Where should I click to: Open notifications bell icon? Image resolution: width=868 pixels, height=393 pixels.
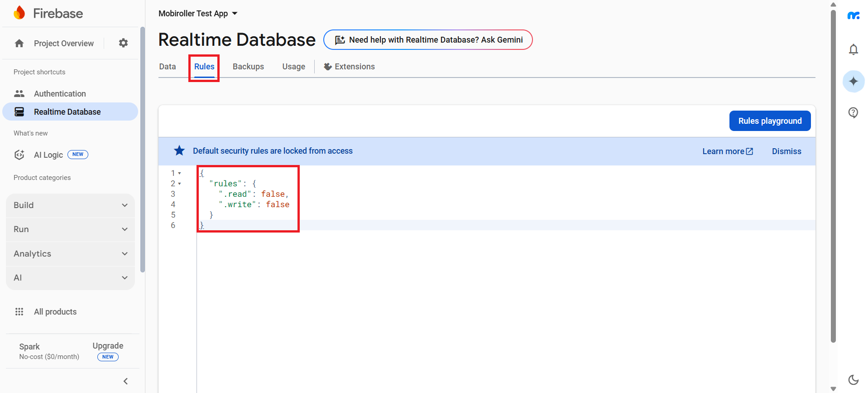pyautogui.click(x=854, y=49)
